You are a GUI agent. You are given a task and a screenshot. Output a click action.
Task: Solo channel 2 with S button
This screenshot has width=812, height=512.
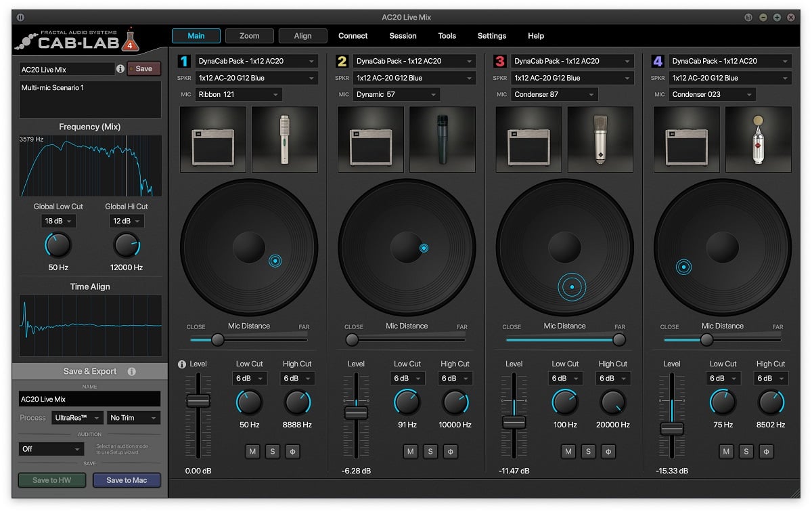(430, 451)
